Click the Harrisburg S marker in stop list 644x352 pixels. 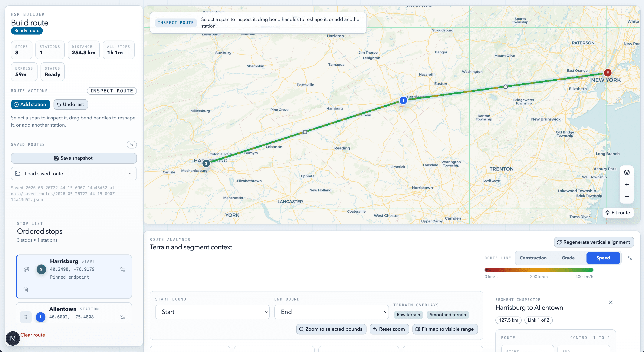(41, 269)
